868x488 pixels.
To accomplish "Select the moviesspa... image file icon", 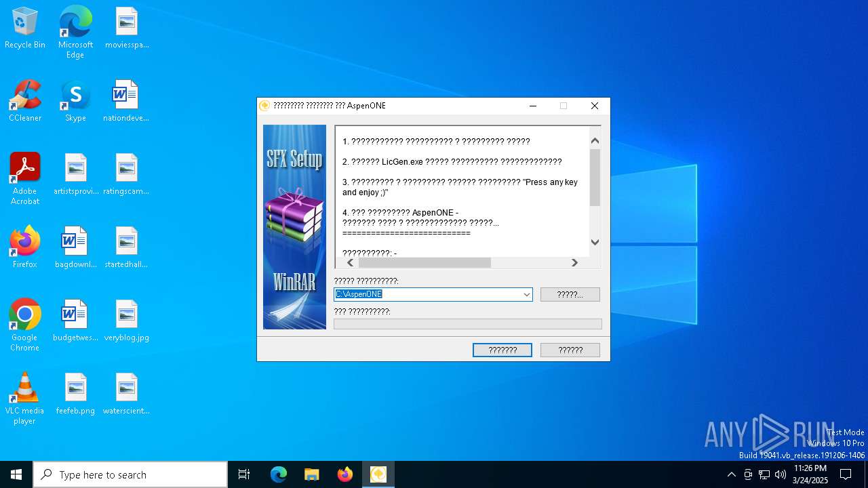I will 127,28.
